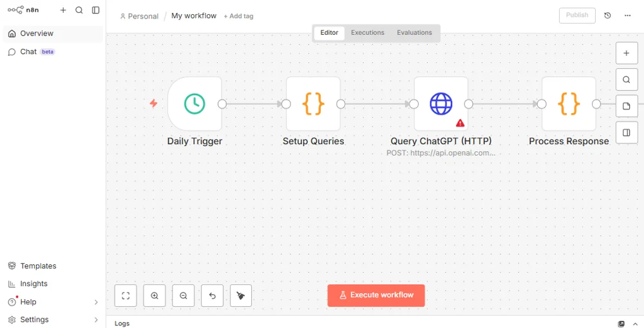Switch to the Evaluations tab
Image resolution: width=644 pixels, height=328 pixels.
click(414, 33)
